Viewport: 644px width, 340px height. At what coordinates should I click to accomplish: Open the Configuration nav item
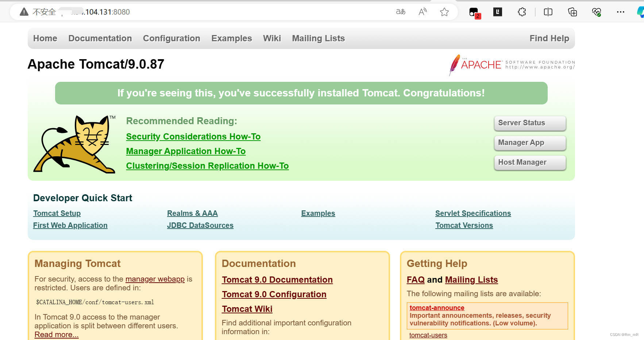click(171, 38)
